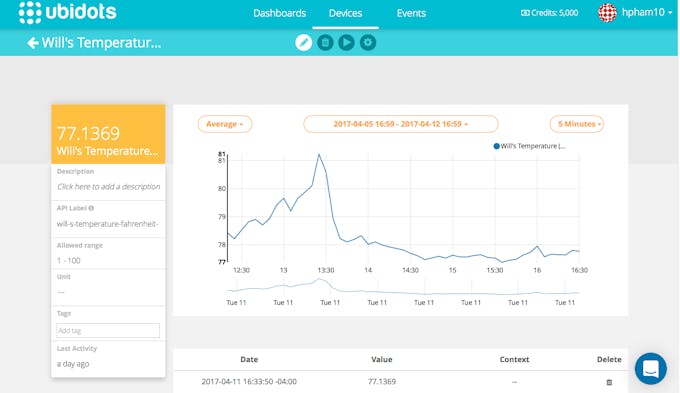The width and height of the screenshot is (680, 393).
Task: Click the credits icon in header
Action: (x=525, y=13)
